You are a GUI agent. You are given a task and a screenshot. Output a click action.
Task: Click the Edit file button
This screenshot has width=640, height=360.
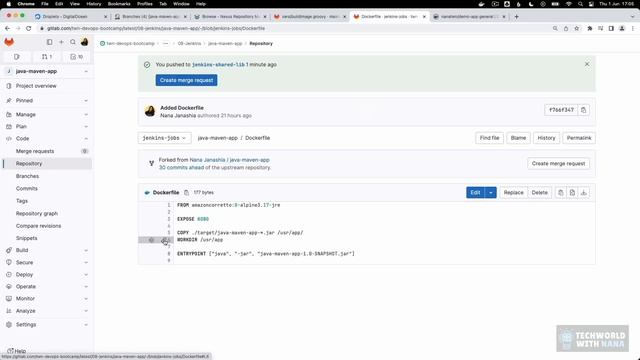pyautogui.click(x=476, y=193)
